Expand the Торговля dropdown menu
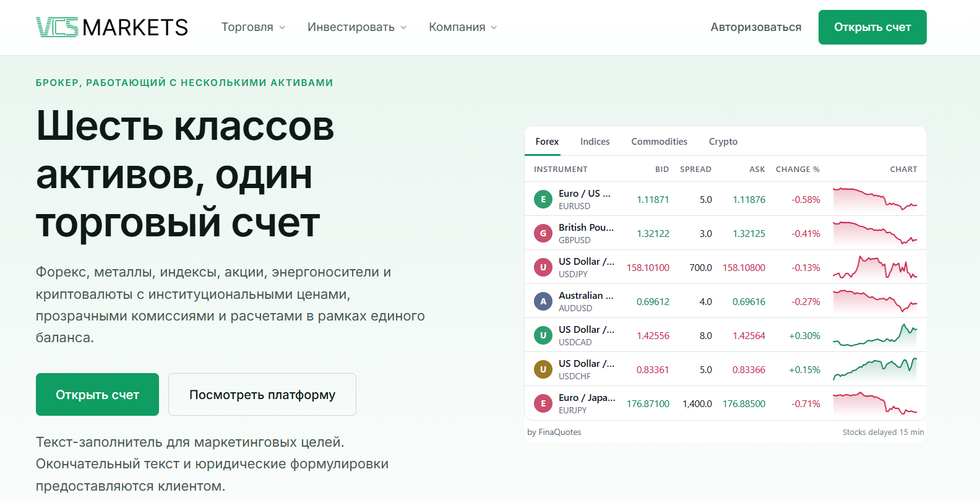980x503 pixels. pos(254,27)
